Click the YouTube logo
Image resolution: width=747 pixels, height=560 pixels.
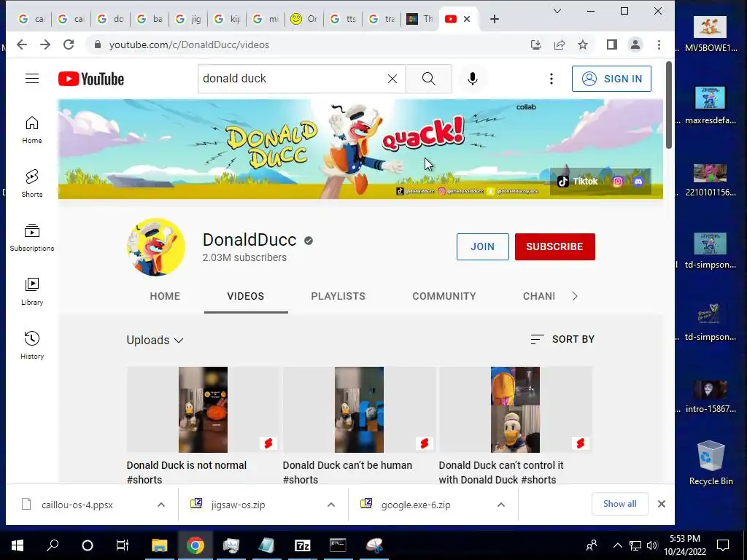pos(91,79)
